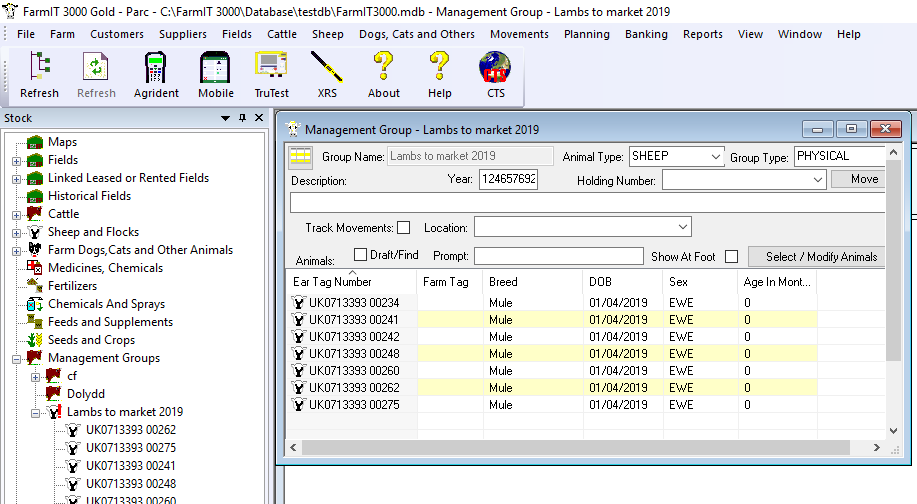The width and height of the screenshot is (917, 504).
Task: Expand Sheep and Flocks node
Action: [x=16, y=233]
